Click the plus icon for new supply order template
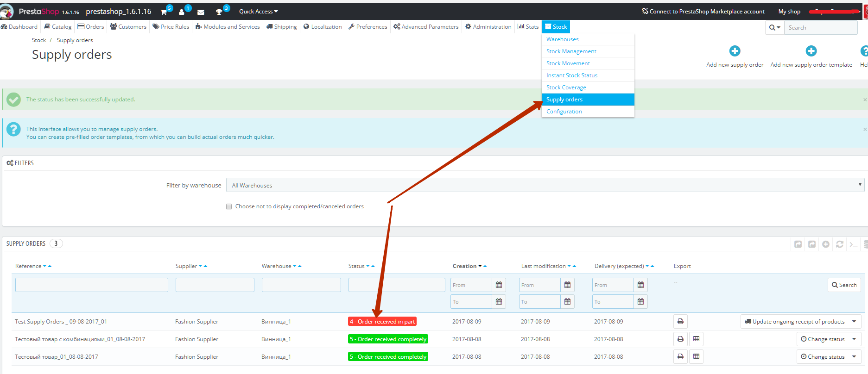The width and height of the screenshot is (868, 374). 811,51
